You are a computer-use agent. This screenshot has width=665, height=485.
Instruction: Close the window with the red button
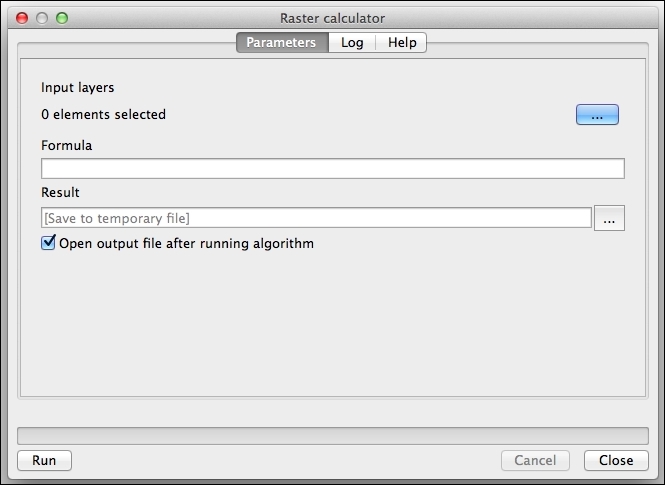point(22,18)
